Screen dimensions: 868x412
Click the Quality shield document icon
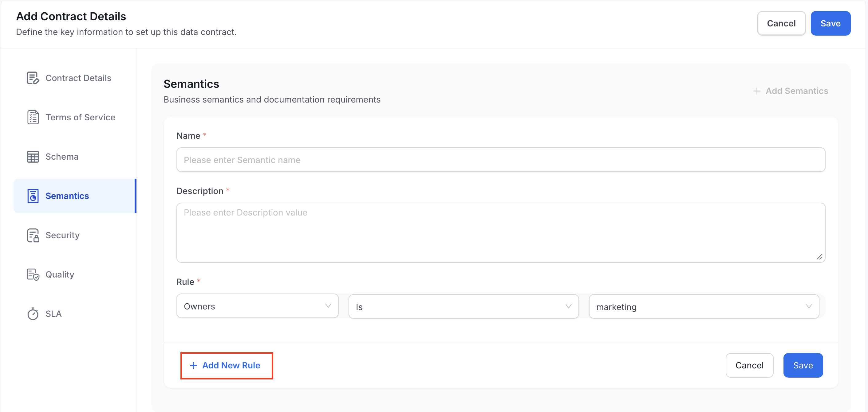pos(33,275)
